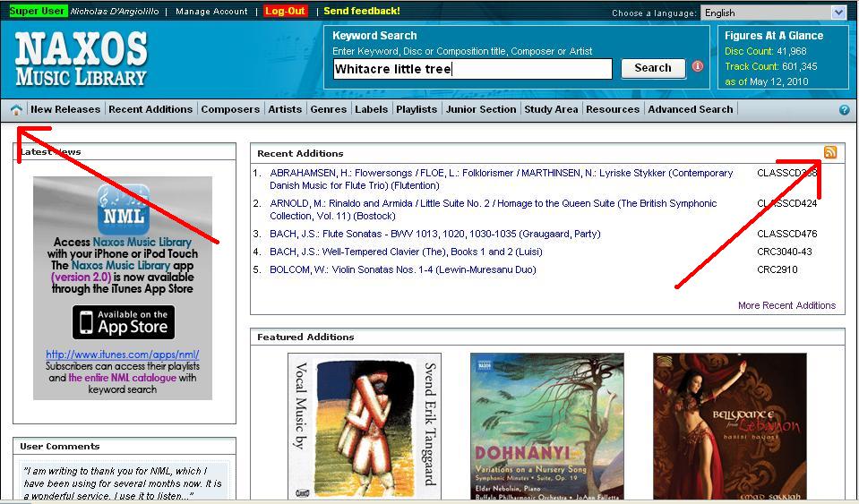Screen dimensions: 859x504
Task: Click the Log-Out link
Action: point(285,11)
